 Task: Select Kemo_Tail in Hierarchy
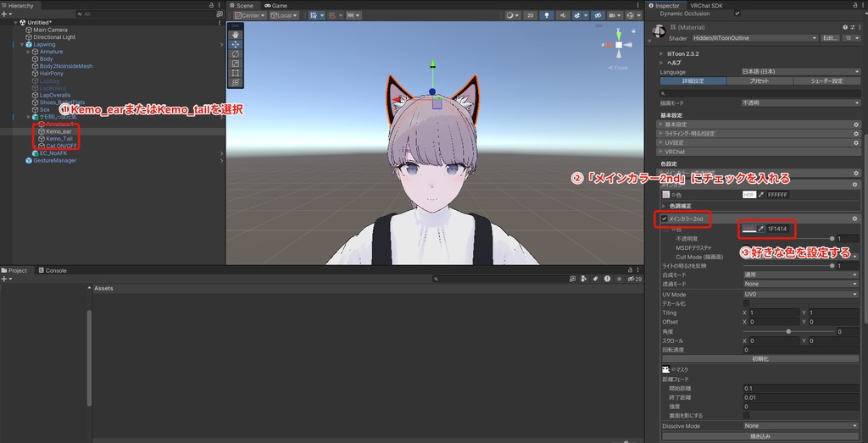coord(59,139)
